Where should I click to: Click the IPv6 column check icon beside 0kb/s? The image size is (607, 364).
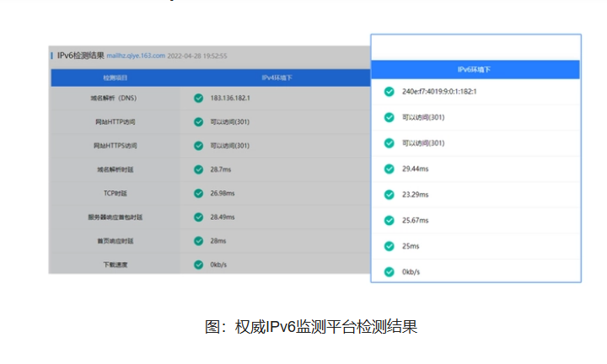pyautogui.click(x=389, y=272)
